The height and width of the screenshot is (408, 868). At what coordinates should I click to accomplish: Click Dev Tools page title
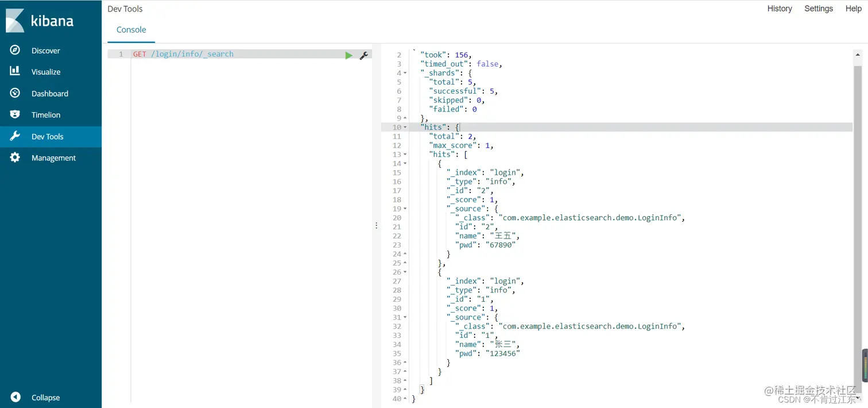125,9
